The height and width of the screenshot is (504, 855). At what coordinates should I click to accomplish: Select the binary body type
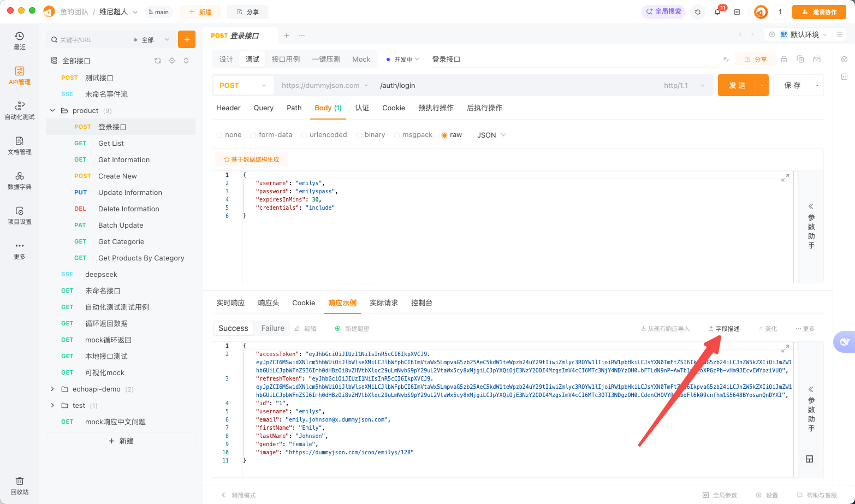pyautogui.click(x=371, y=135)
